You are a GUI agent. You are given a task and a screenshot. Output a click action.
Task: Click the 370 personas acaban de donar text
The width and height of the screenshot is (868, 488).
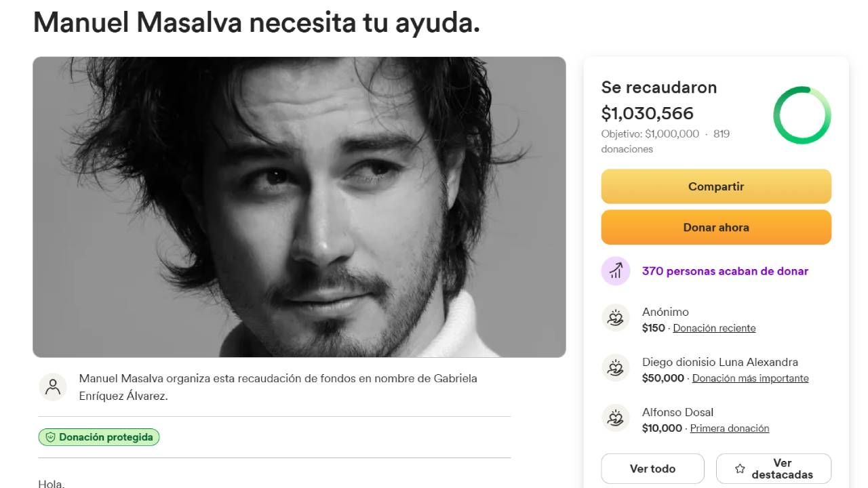click(x=725, y=271)
